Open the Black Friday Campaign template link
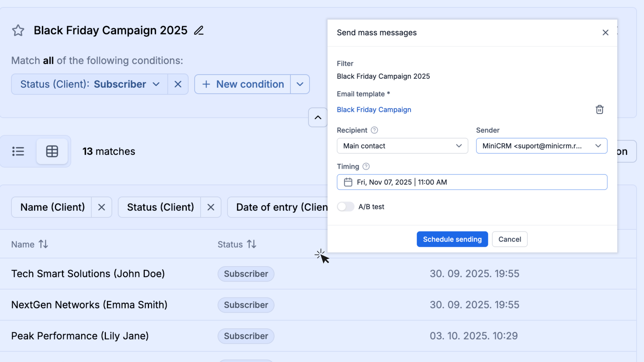Image resolution: width=644 pixels, height=362 pixels. (374, 109)
